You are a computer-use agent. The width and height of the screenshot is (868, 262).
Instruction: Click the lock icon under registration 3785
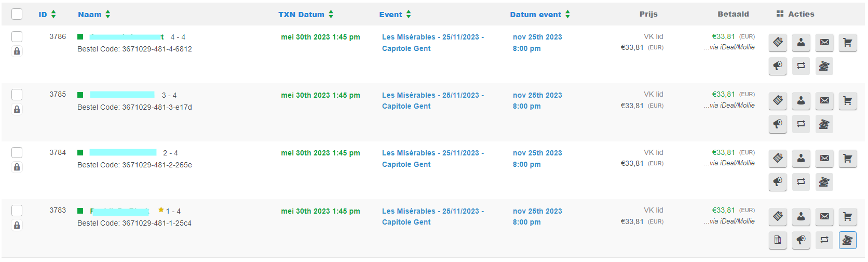click(x=17, y=109)
